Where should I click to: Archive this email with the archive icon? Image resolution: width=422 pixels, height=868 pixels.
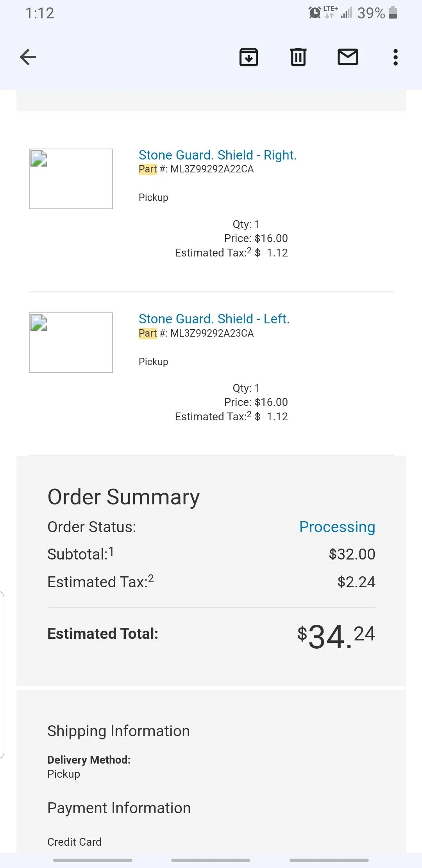pos(249,57)
